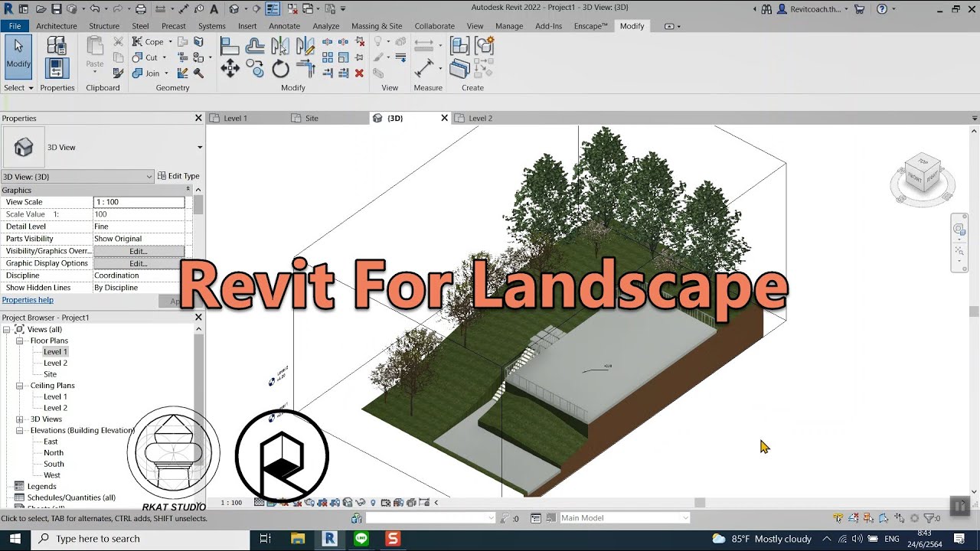Click the Cut to Clipboard scissors icon

click(x=119, y=42)
